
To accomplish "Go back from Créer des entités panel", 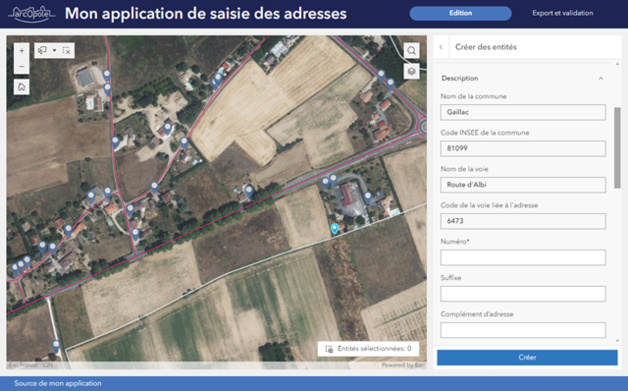I will tap(441, 47).
